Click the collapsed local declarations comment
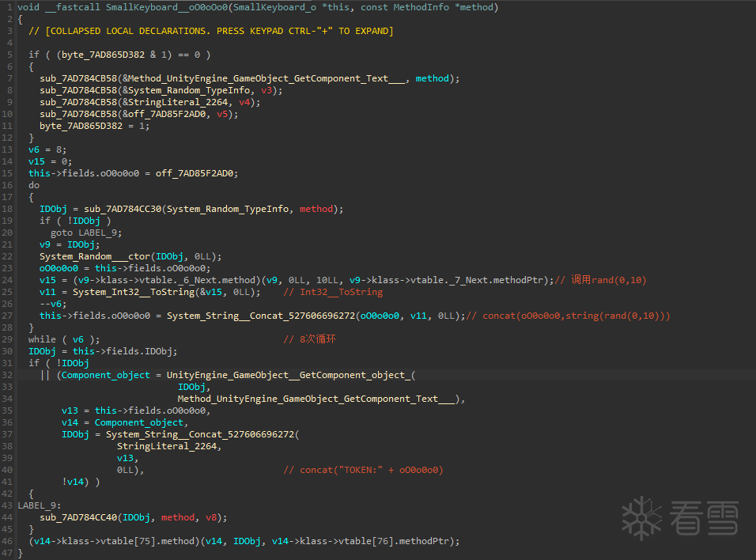The width and height of the screenshot is (756, 560). tap(210, 31)
